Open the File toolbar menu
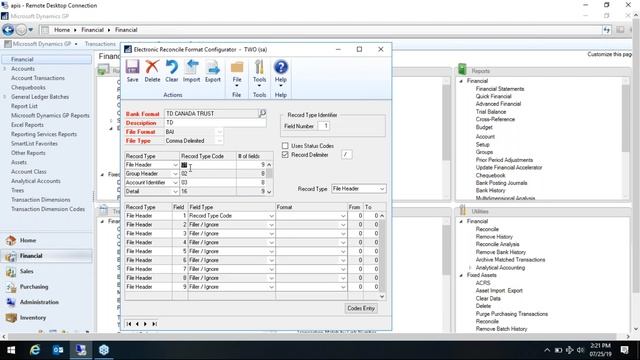640x360 pixels. [237, 73]
